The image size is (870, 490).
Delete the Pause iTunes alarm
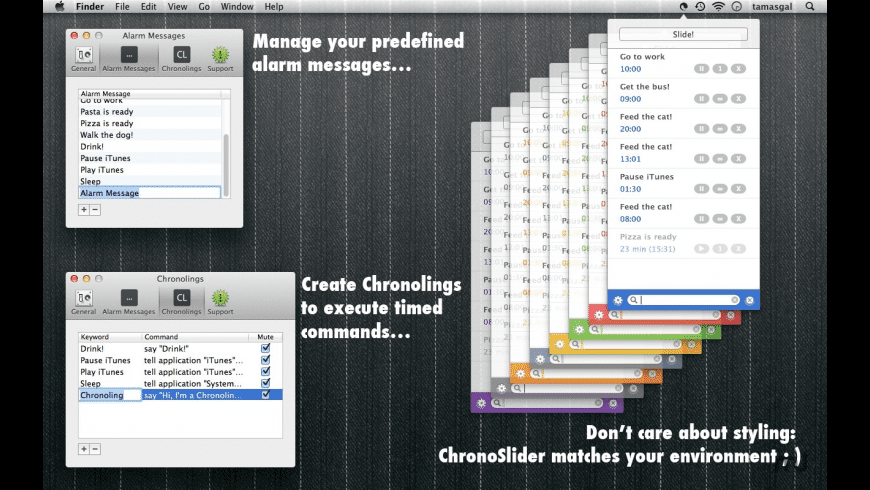(738, 189)
